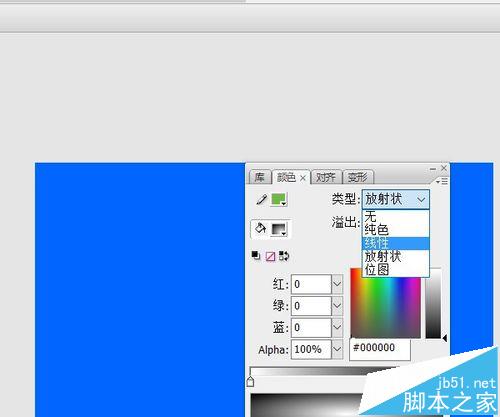Select the stroke color pencil icon
Image resolution: width=500 pixels, height=417 pixels.
tap(262, 199)
